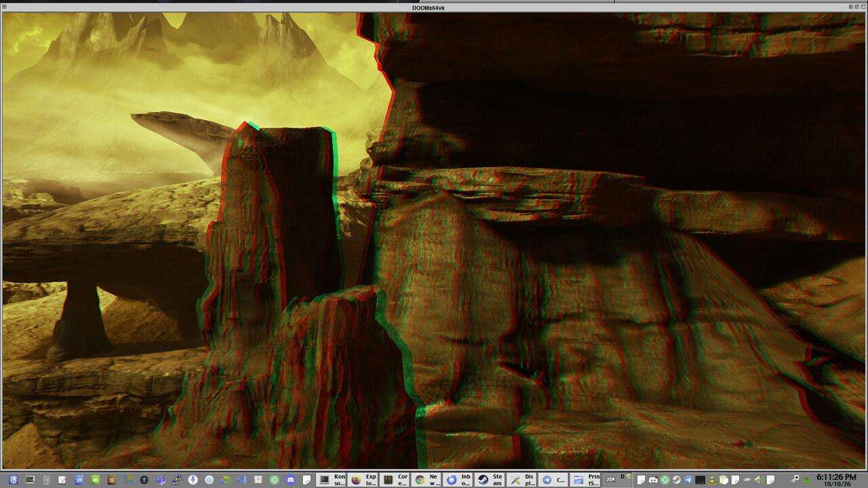Image resolution: width=868 pixels, height=488 pixels.
Task: Open the clipboard manager tray icon
Action: pyautogui.click(x=724, y=480)
